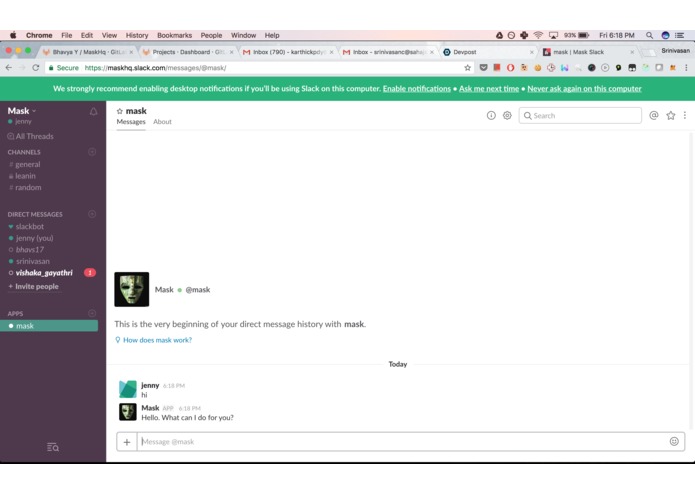
Task: Click the Mask app avatar image
Action: 132,289
